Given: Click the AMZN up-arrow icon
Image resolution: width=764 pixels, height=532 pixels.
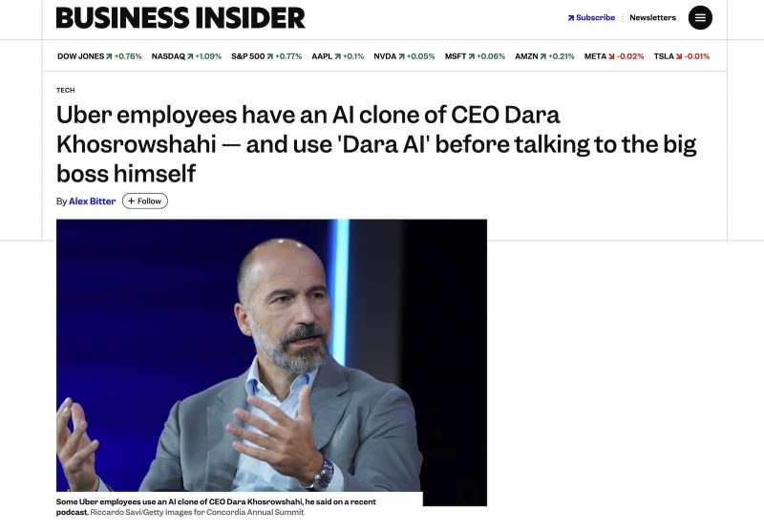Looking at the screenshot, I should click(544, 56).
